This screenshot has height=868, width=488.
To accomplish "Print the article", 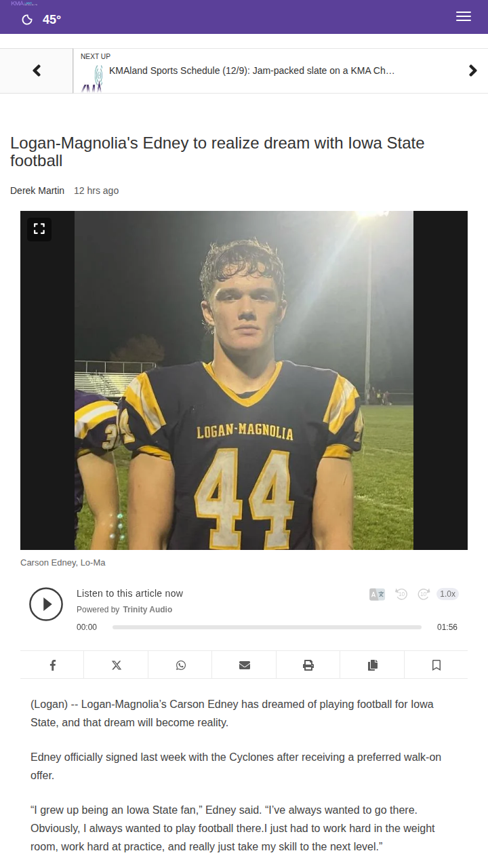I will [308, 665].
